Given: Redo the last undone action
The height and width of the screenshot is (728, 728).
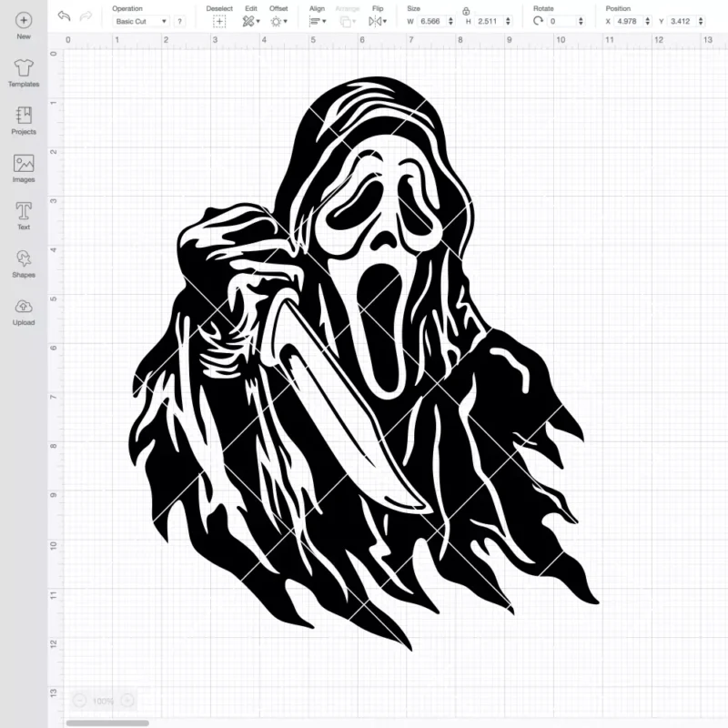Looking at the screenshot, I should pos(86,16).
